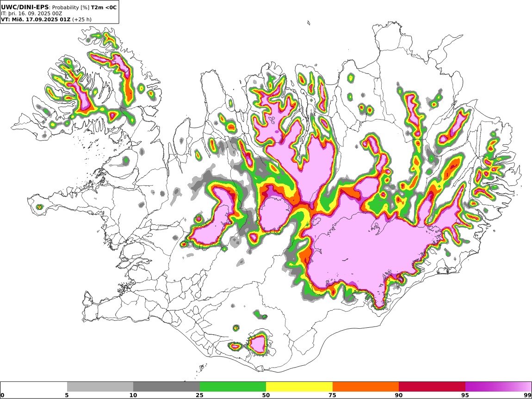Click the 'IT: þri. 16. 09. 2025 00Z' line
Viewport: 532px width, 399px height.
[x=31, y=13]
